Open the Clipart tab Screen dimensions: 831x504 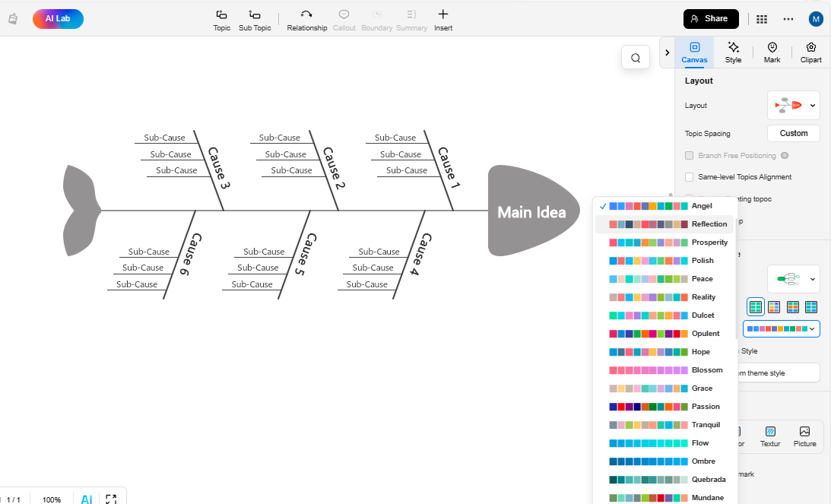tap(810, 52)
